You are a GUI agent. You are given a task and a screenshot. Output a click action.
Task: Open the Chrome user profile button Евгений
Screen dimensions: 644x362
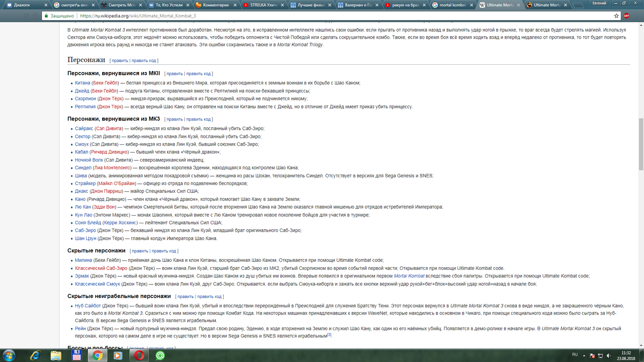click(x=599, y=3)
